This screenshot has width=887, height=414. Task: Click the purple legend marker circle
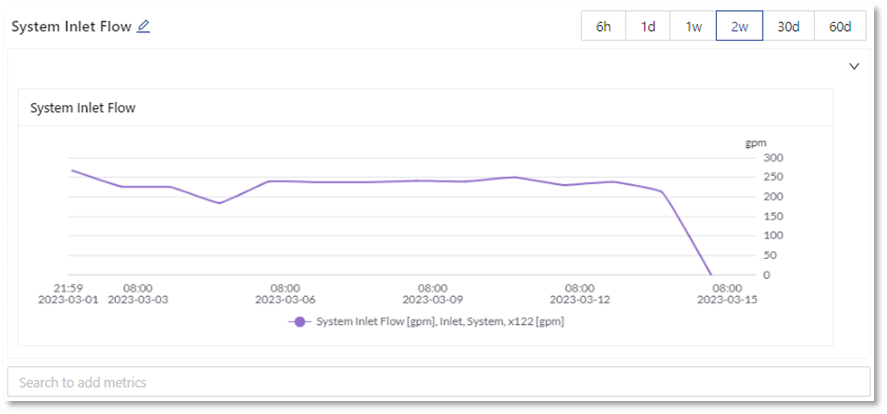click(x=300, y=322)
